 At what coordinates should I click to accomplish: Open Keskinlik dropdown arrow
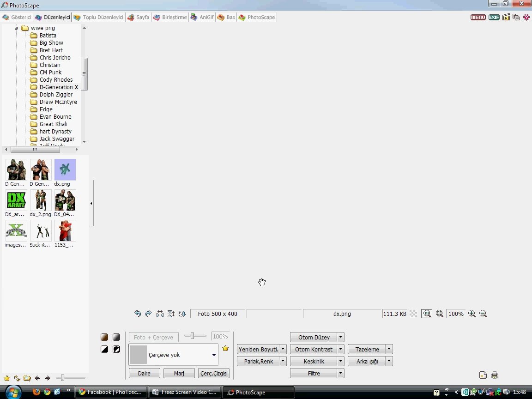341,361
